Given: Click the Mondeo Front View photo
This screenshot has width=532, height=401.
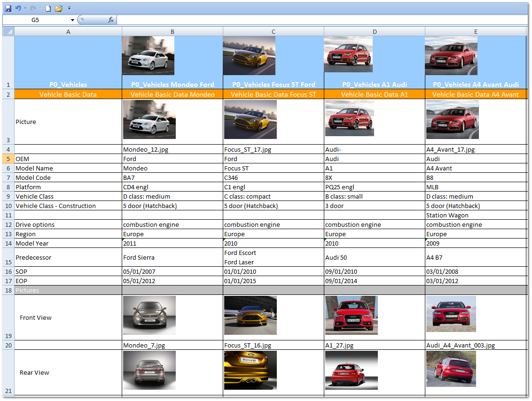Looking at the screenshot, I should [149, 315].
